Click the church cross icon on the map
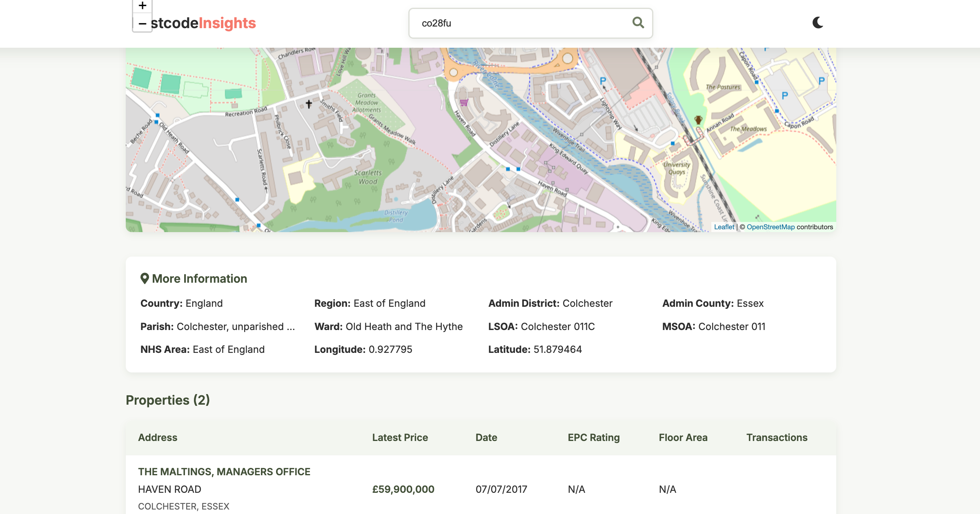The height and width of the screenshot is (514, 980). [309, 104]
